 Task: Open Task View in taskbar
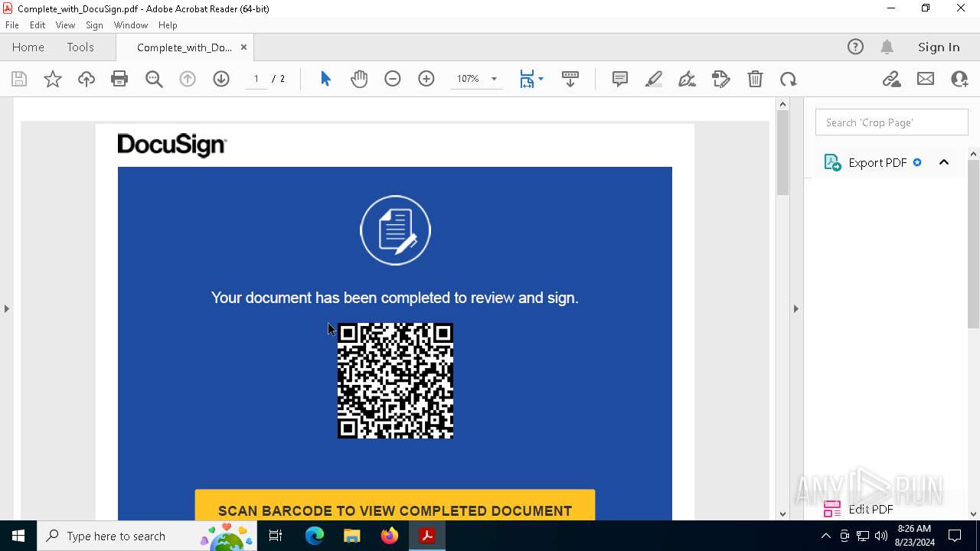276,536
